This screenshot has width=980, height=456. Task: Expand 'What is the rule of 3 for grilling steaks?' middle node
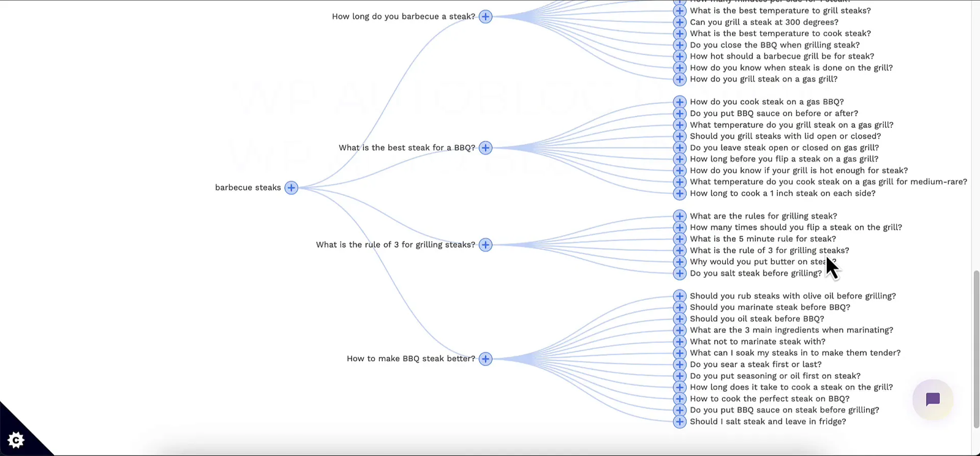[486, 245]
